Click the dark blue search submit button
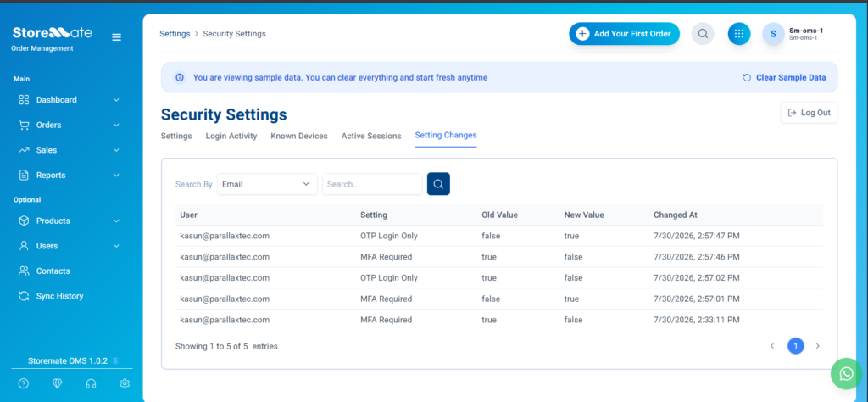The height and width of the screenshot is (402, 868). click(438, 184)
